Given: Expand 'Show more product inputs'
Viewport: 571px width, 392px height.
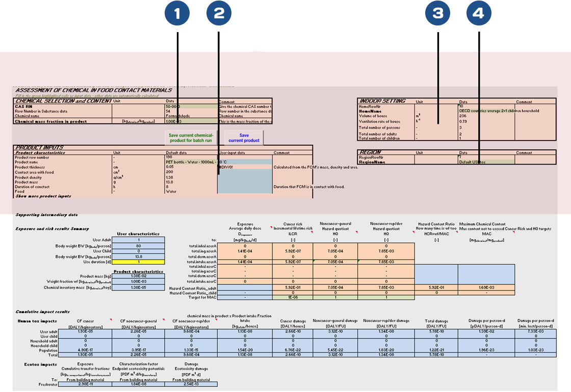Looking at the screenshot, I should [43, 196].
